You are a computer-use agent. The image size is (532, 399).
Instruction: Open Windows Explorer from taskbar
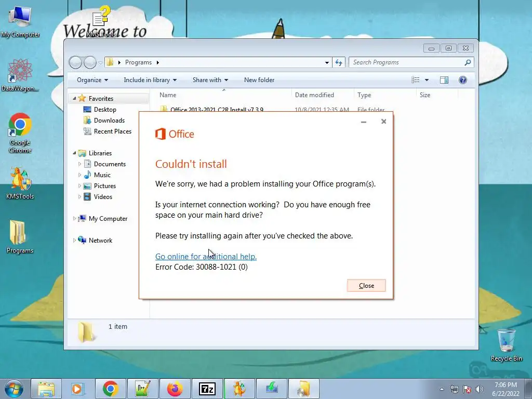46,389
